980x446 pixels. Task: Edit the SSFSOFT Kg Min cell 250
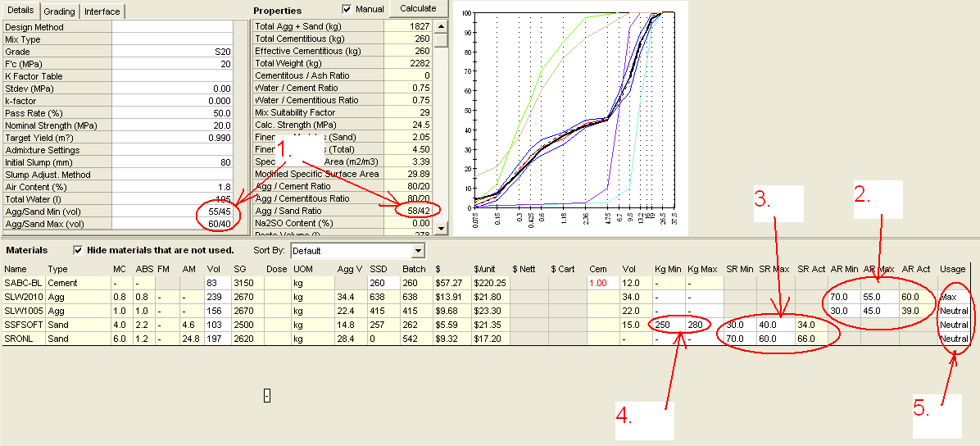pos(667,325)
